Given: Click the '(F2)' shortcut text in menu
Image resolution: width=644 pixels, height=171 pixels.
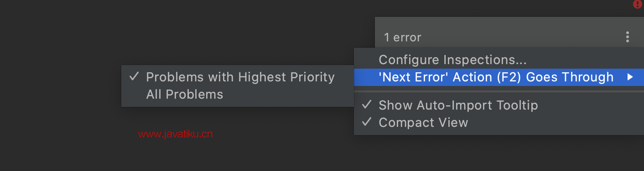Looking at the screenshot, I should coord(509,77).
